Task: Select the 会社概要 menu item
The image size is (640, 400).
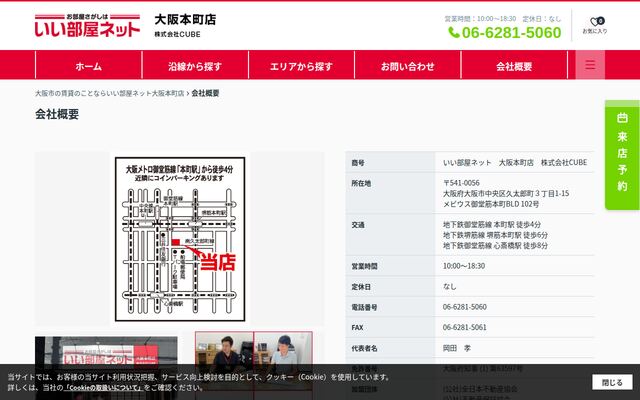Action: tap(514, 65)
